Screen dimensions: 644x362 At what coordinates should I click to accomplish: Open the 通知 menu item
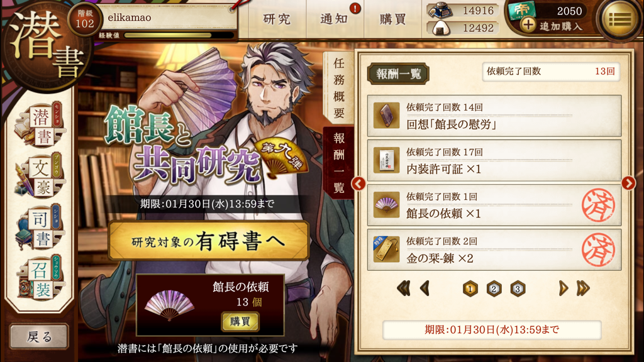334,18
